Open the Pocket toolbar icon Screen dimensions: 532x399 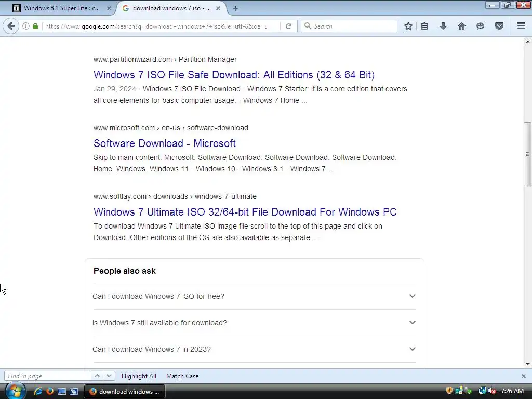click(499, 26)
